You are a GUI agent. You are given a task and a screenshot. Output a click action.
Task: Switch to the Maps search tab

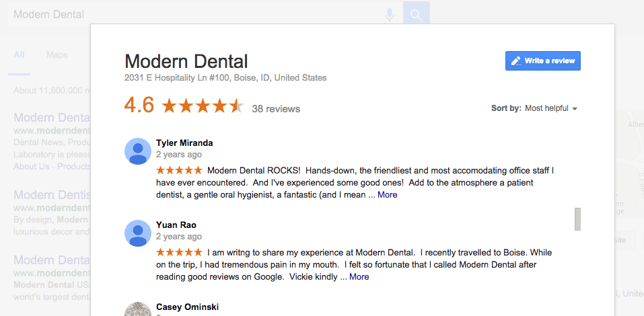pos(57,55)
